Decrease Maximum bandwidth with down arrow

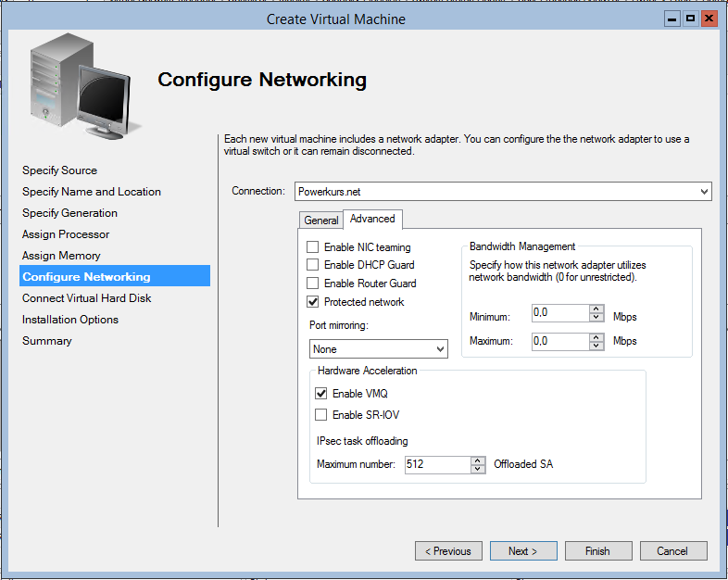pyautogui.click(x=596, y=346)
